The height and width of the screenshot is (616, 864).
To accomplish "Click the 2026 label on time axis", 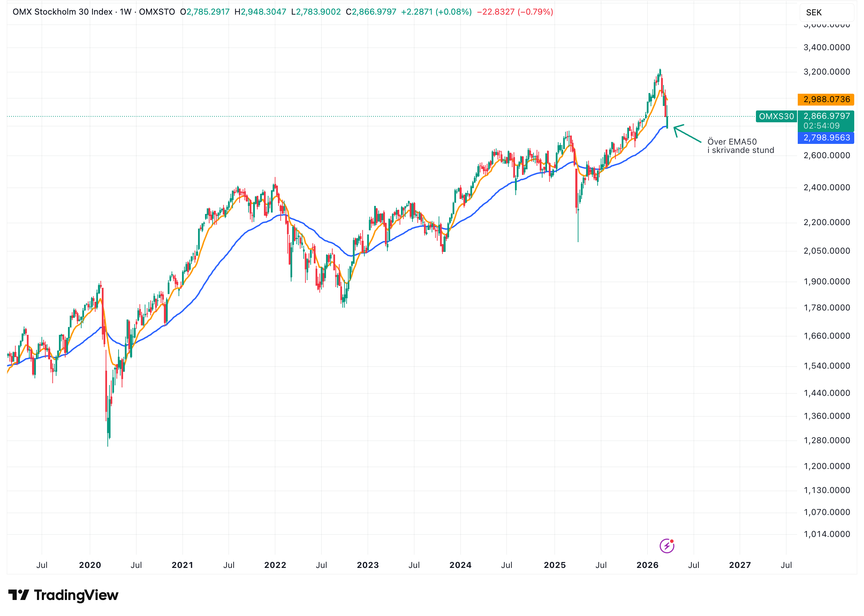I will point(647,565).
